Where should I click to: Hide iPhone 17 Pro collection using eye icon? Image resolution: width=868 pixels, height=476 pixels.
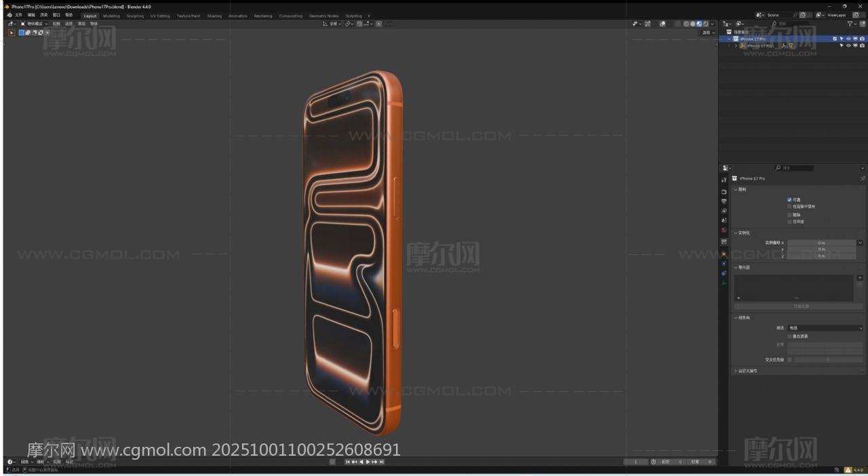(x=848, y=39)
